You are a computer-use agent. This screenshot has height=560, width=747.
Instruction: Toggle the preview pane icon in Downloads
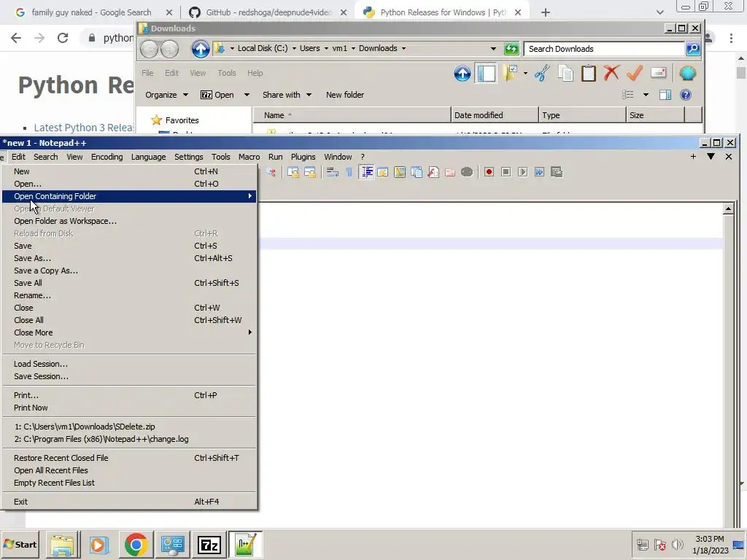tap(665, 95)
